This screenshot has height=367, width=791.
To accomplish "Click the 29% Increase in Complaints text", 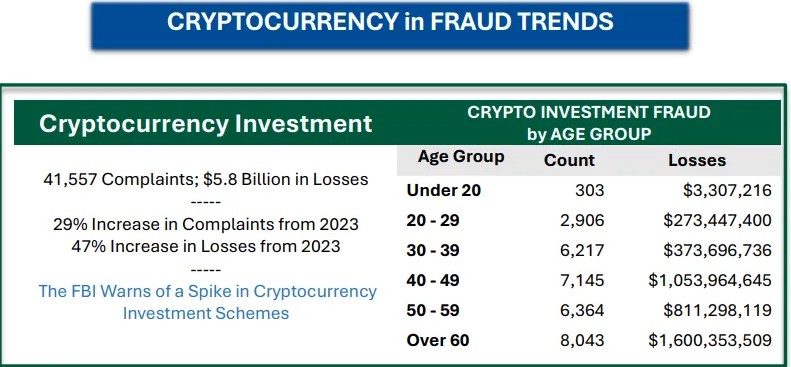I will (x=206, y=224).
